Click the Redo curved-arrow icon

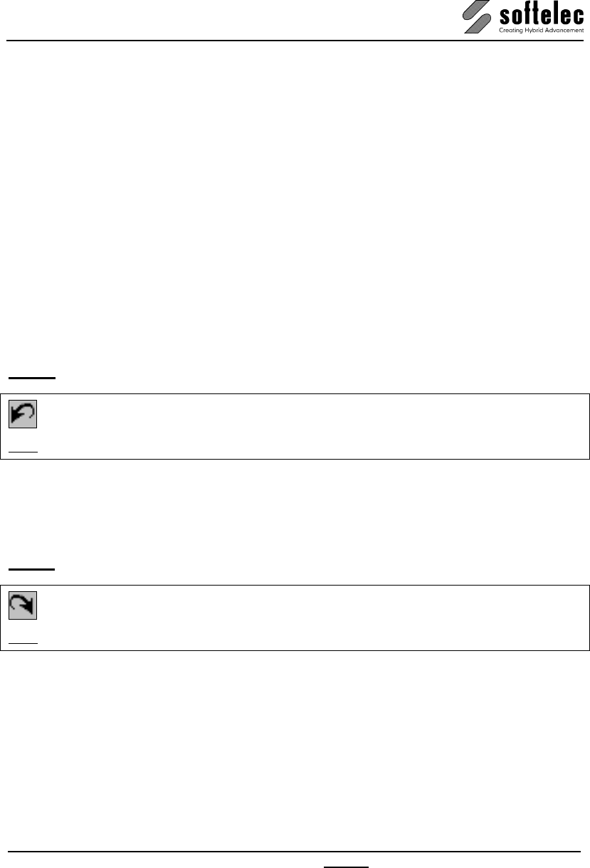23,605
